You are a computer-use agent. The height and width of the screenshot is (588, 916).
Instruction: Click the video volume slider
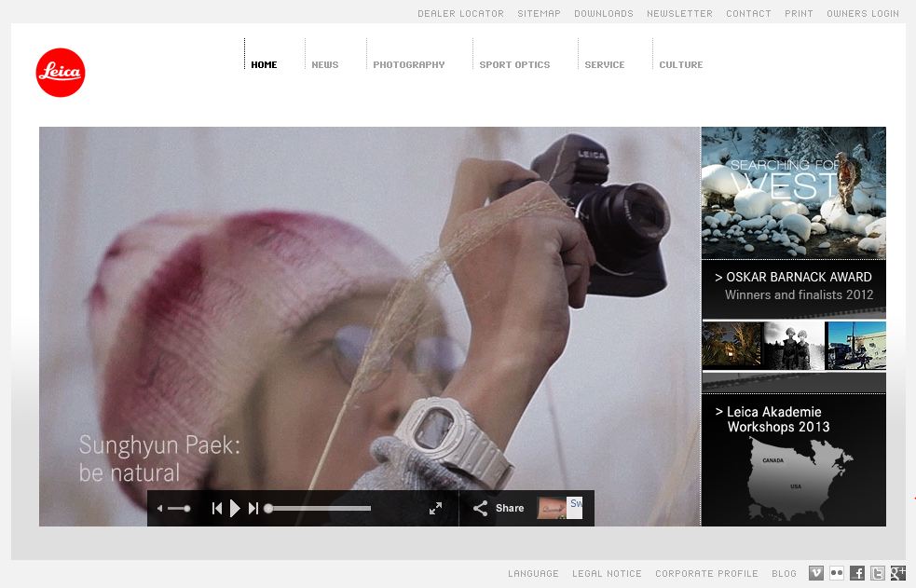pos(178,508)
